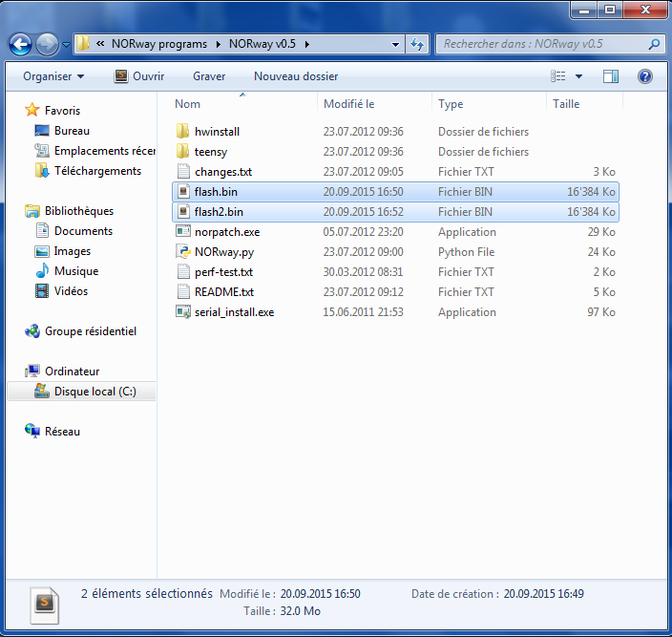Select the hwinstall folder icon
Screen dimensions: 672x637
coord(183,131)
